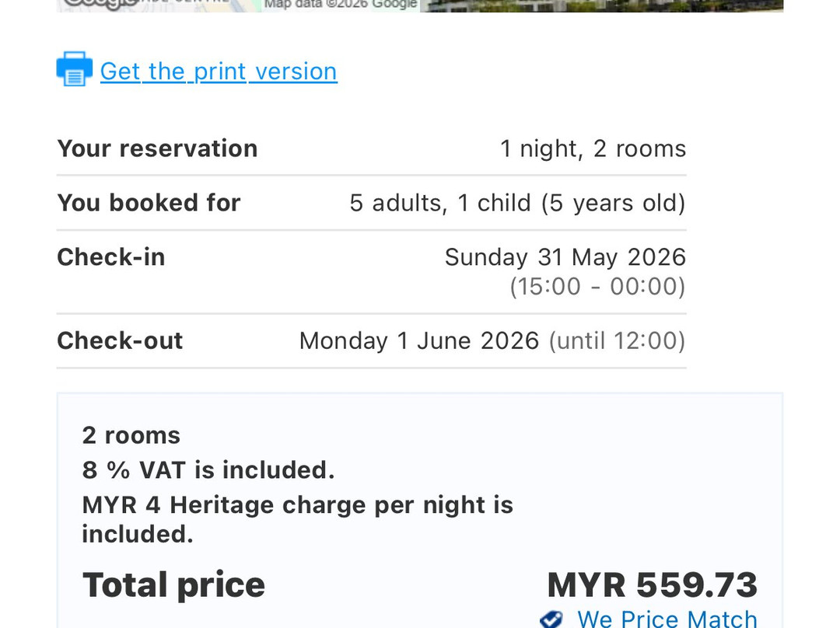Select the 'Your reservation' row label
Screen dimensions: 840x628
157,148
